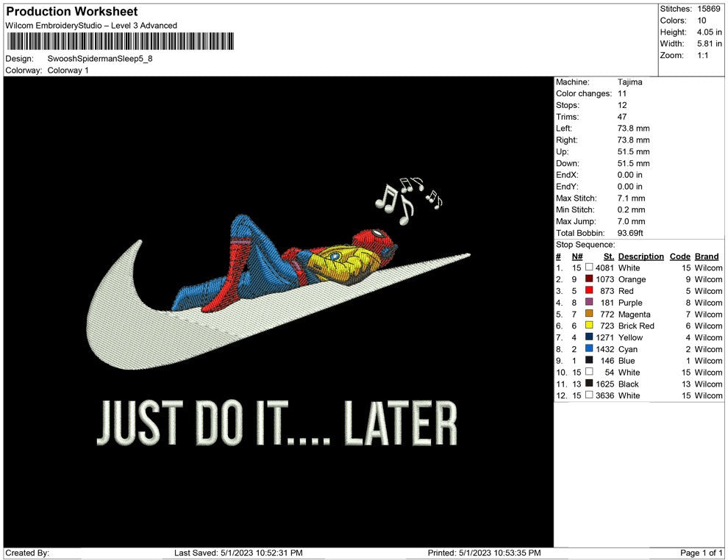Click the Magenta description text
The height and width of the screenshot is (560, 728).
click(x=634, y=314)
